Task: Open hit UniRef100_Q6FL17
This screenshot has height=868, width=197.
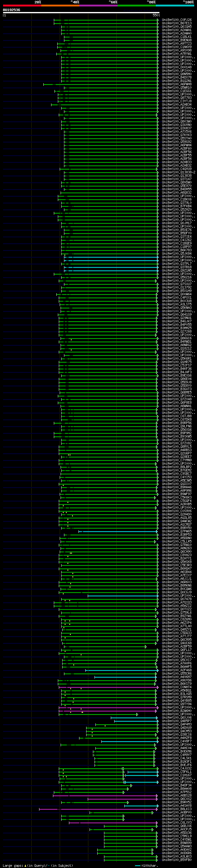Action: tap(176, 650)
